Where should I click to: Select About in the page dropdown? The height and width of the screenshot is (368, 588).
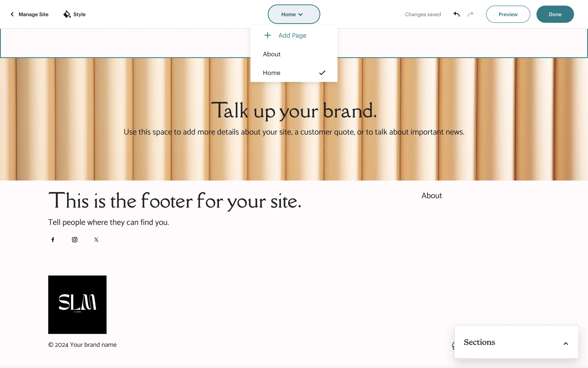click(272, 54)
